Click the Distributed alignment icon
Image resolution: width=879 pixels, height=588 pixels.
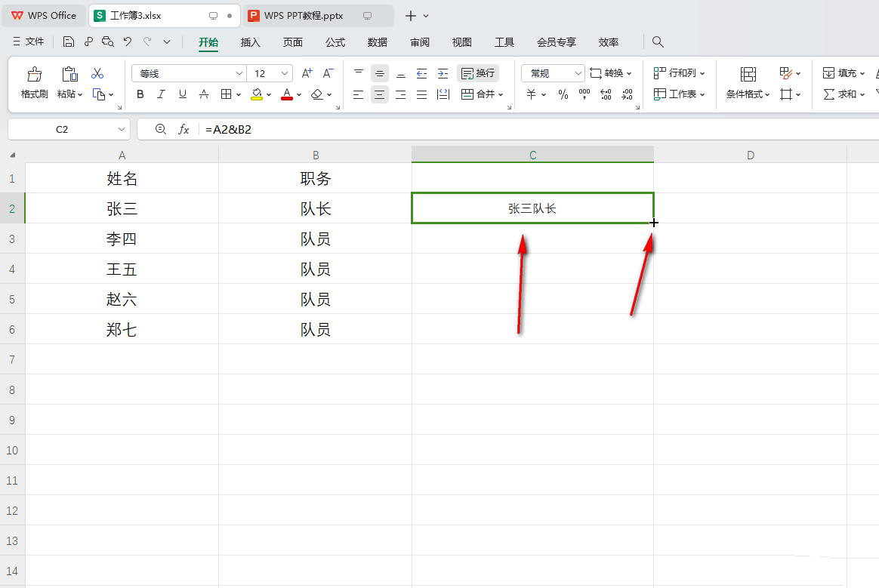443,94
